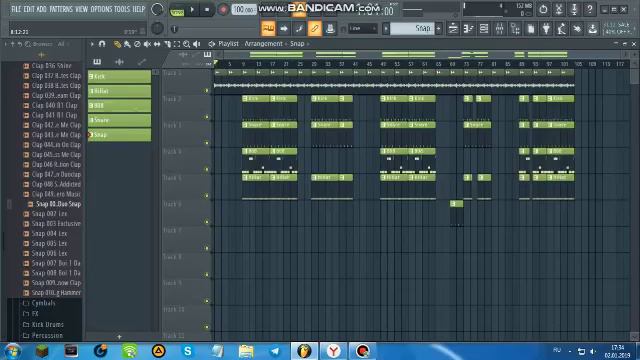
Task: Show pattern clips in picker panel
Action: tap(97, 62)
